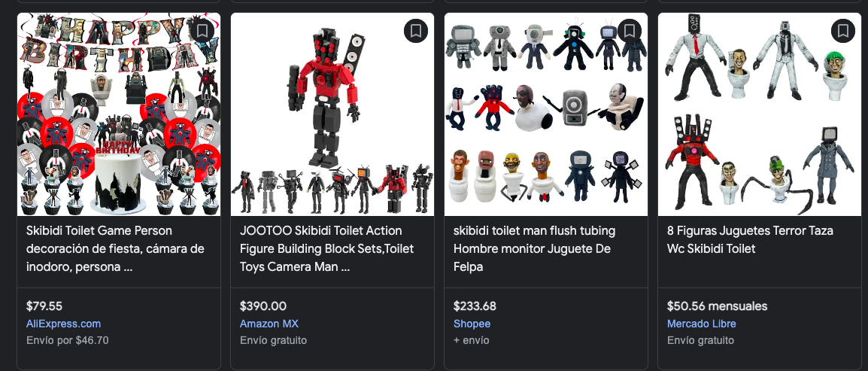
Task: Save the JOOTOO action figure listing
Action: coord(416,31)
